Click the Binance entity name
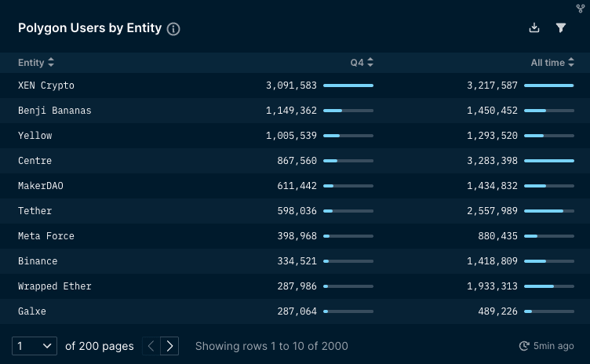Viewport: 590px width, 364px height. click(38, 261)
